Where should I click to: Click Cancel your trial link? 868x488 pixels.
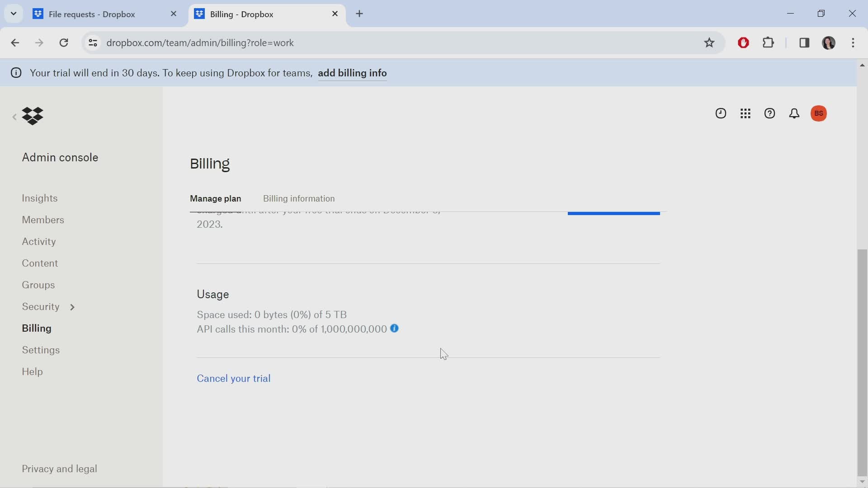tap(234, 378)
